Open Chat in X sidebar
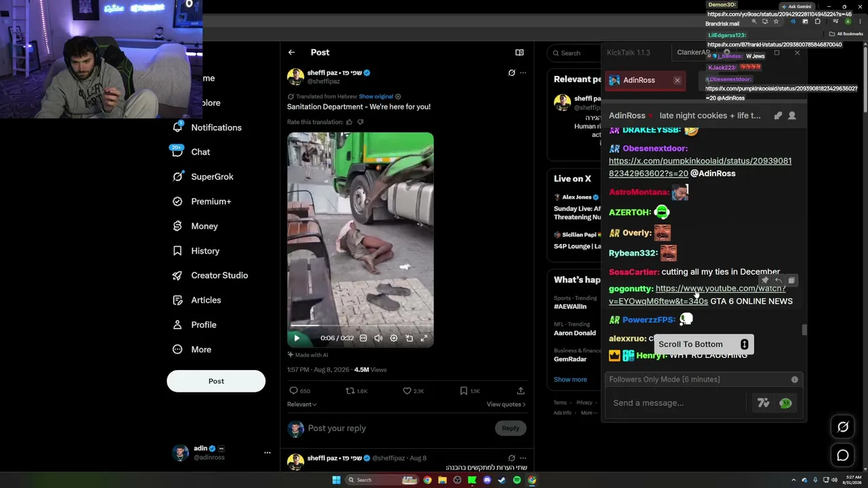Viewport: 868px width, 488px height. [191, 152]
